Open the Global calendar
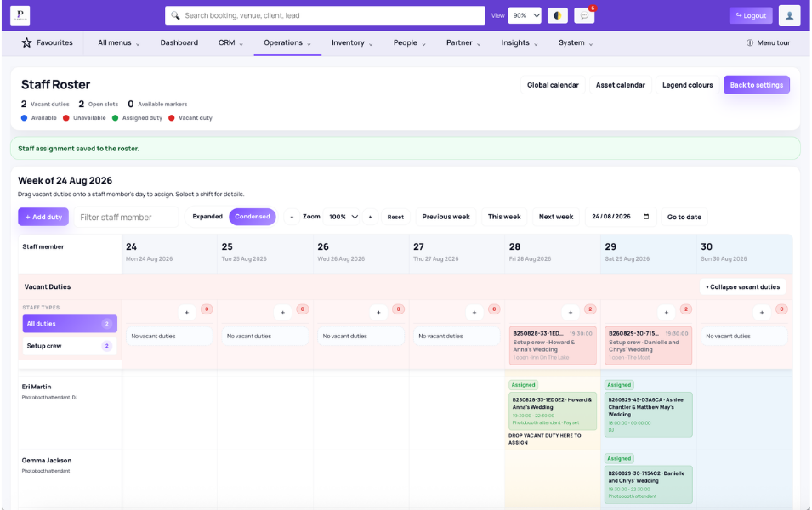812x510 pixels. [553, 85]
